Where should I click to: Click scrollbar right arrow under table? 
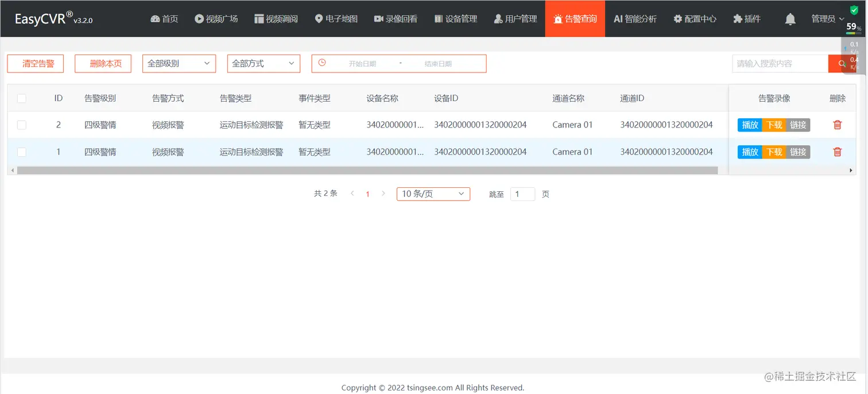coord(851,171)
